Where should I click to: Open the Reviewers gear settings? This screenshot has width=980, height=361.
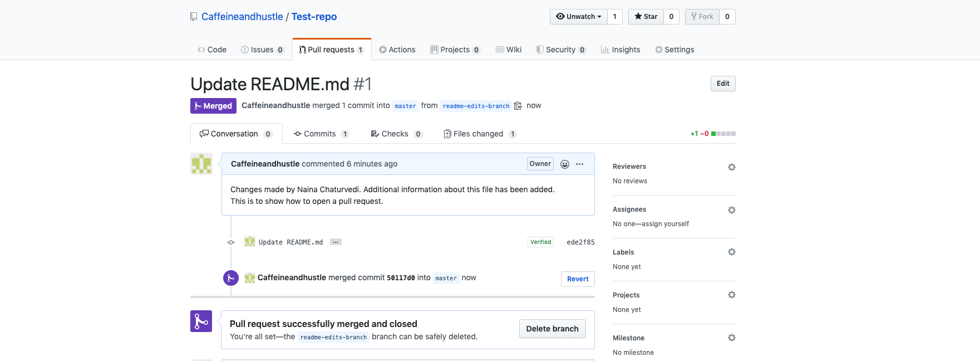click(x=732, y=167)
